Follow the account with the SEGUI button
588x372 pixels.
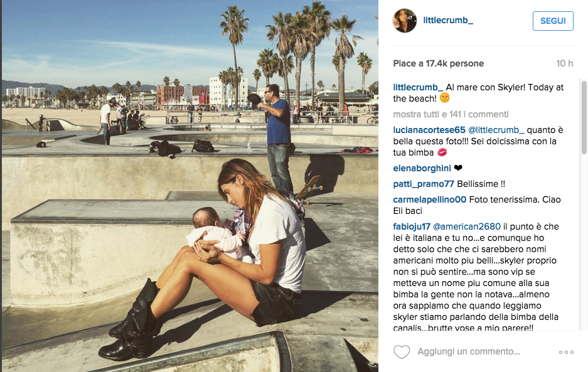pos(553,21)
